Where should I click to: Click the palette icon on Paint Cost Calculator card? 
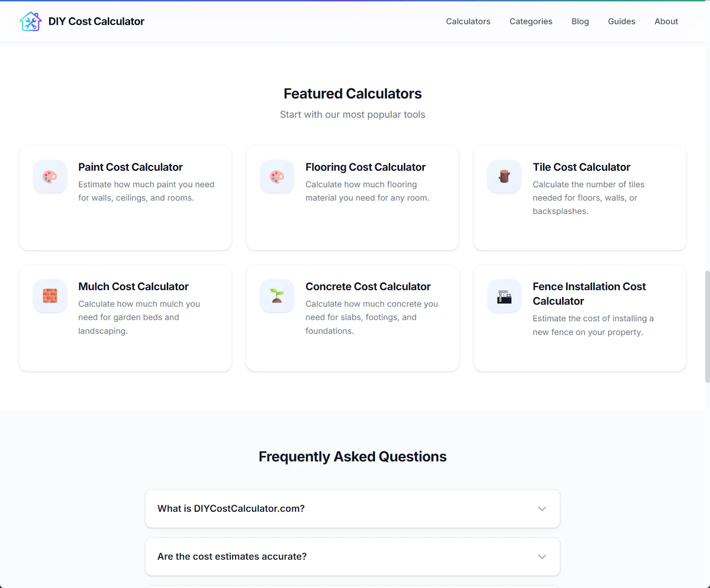(50, 176)
